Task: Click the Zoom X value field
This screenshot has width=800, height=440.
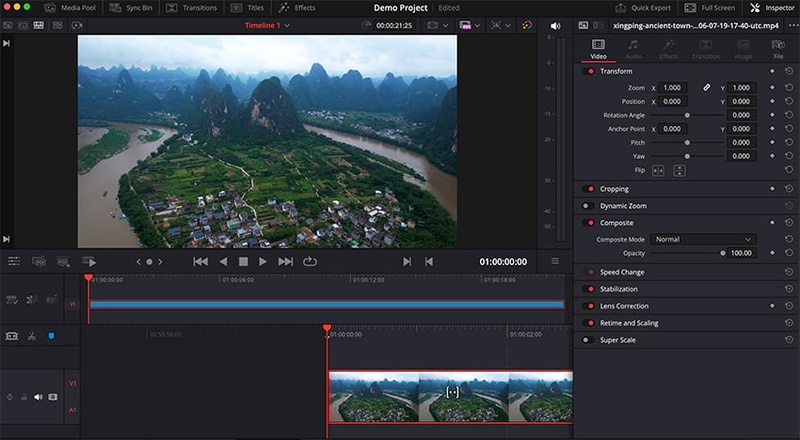Action: (672, 88)
